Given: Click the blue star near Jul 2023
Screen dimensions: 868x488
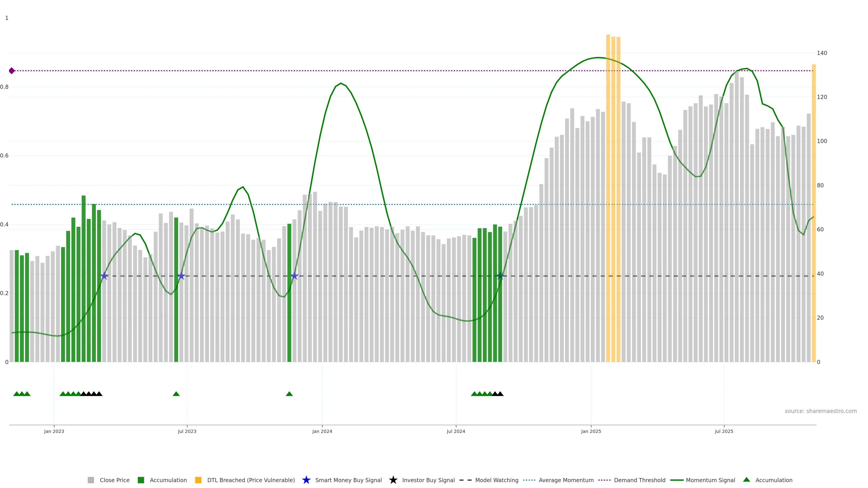Looking at the screenshot, I should 181,276.
